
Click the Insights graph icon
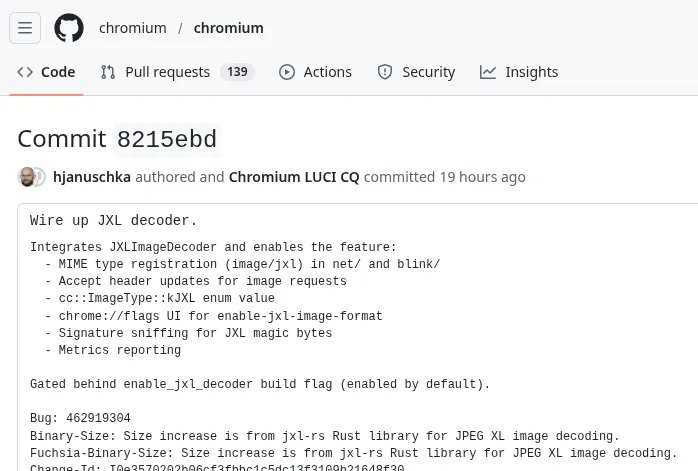488,72
